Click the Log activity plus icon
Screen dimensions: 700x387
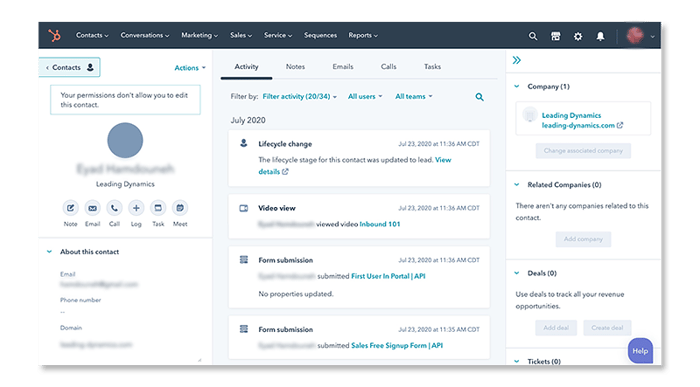(x=136, y=208)
